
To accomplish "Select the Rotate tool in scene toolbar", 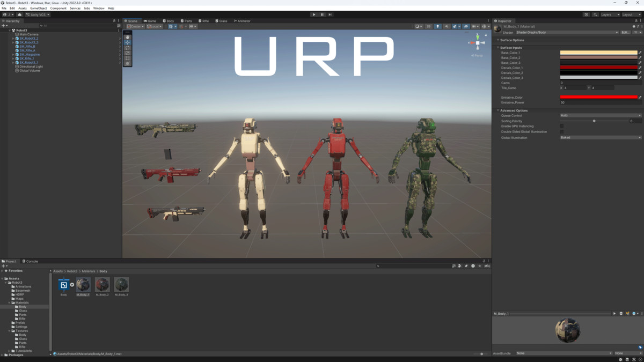I will [x=128, y=48].
